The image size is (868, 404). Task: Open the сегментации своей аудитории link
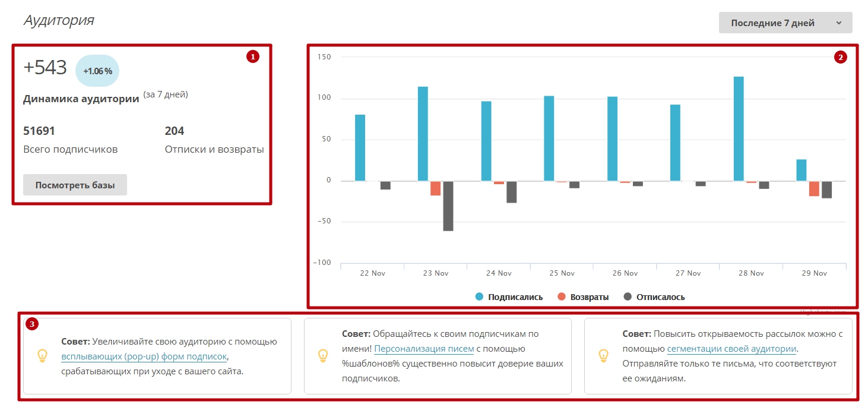pos(731,349)
